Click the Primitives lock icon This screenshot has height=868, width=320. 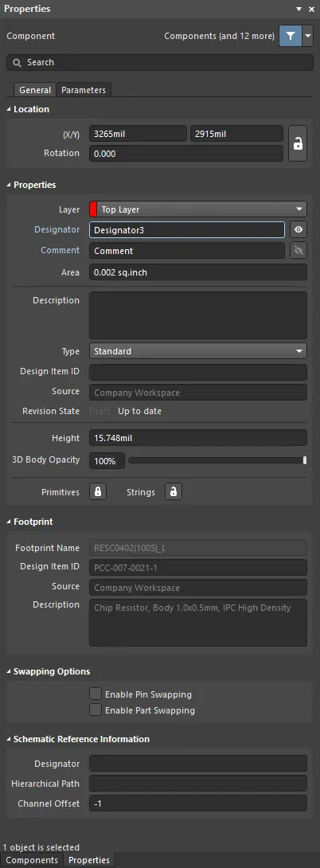(98, 491)
